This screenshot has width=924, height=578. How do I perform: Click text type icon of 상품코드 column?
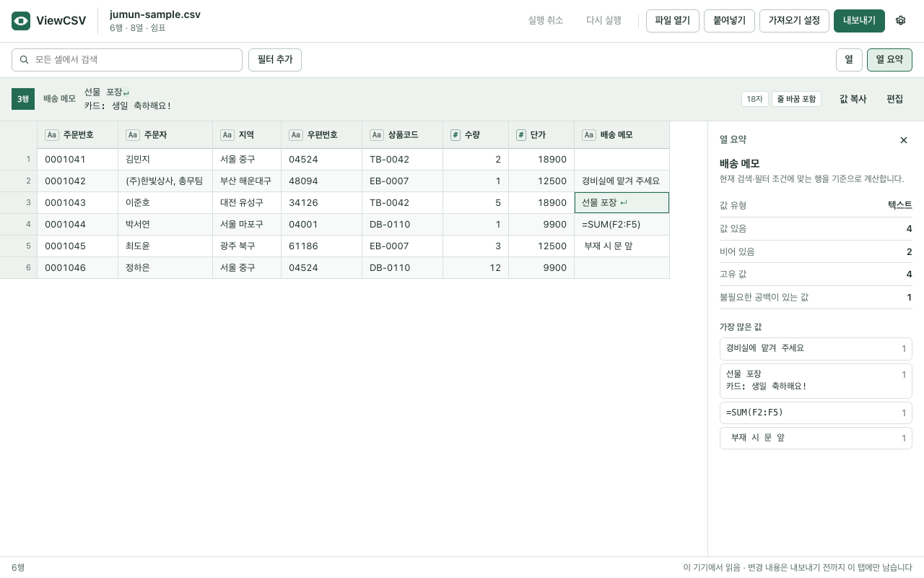point(377,135)
